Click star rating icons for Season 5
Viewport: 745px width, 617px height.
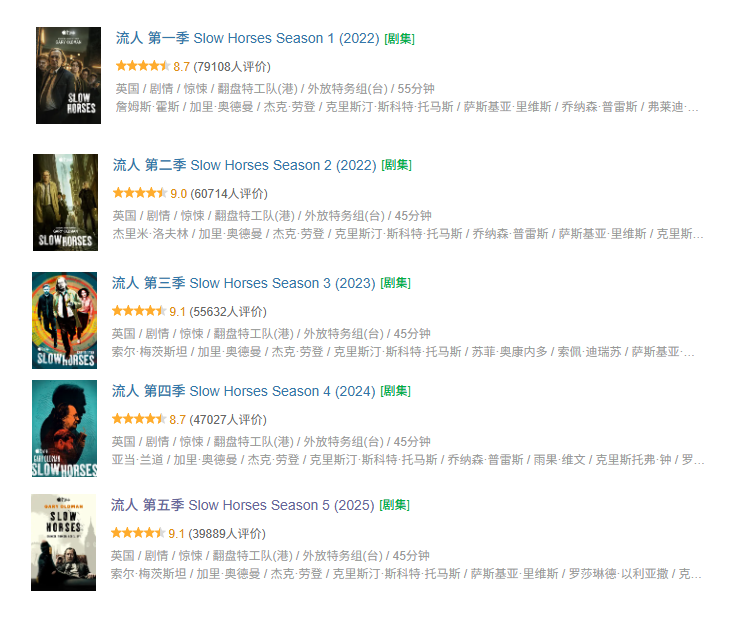click(138, 533)
